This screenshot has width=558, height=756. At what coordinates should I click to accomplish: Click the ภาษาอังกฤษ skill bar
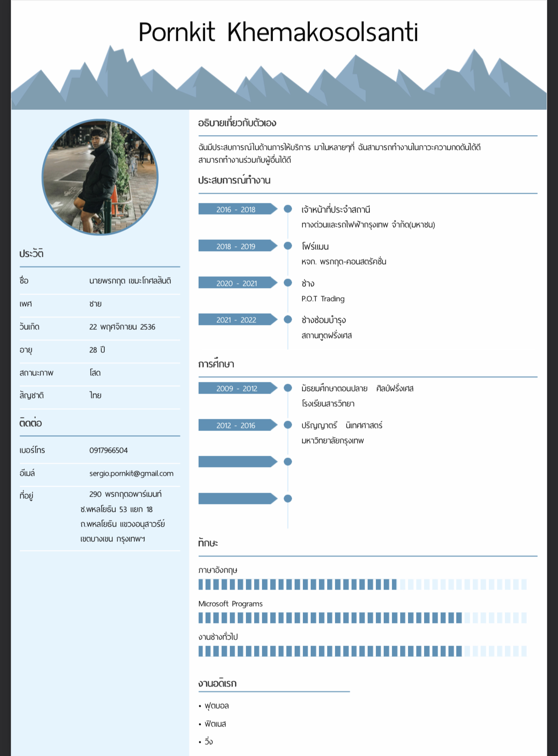click(x=362, y=584)
